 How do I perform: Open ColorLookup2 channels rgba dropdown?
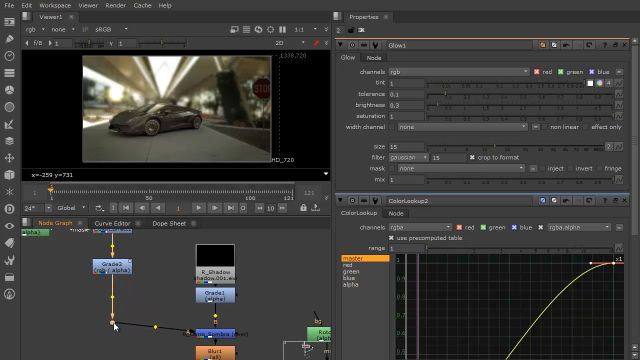tap(420, 227)
